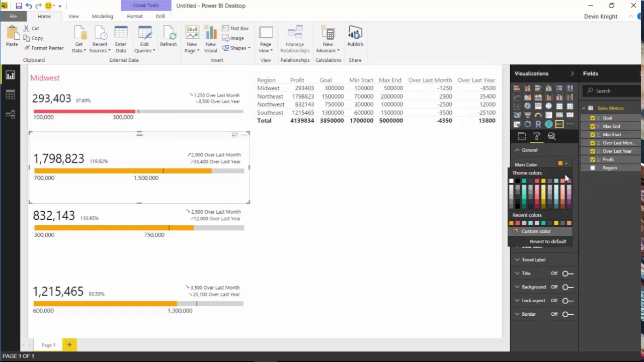
Task: Click the Publish ribbon icon
Action: (355, 37)
